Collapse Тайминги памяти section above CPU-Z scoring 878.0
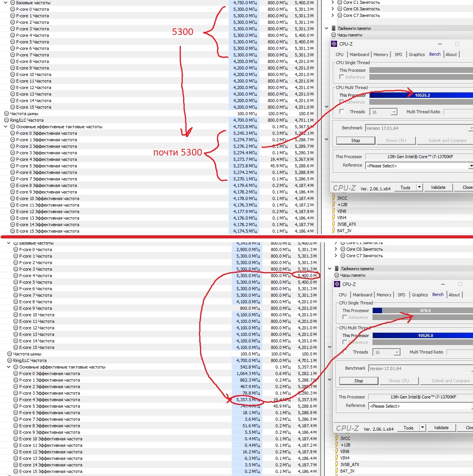Image resolution: width=473 pixels, height=476 pixels. [x=330, y=269]
